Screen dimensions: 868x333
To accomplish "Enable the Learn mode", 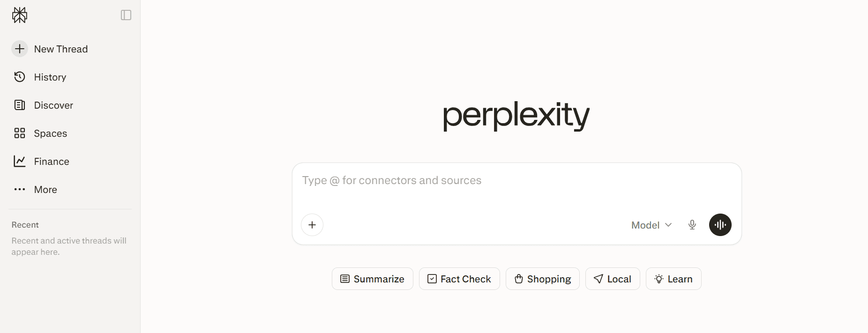I will (673, 279).
